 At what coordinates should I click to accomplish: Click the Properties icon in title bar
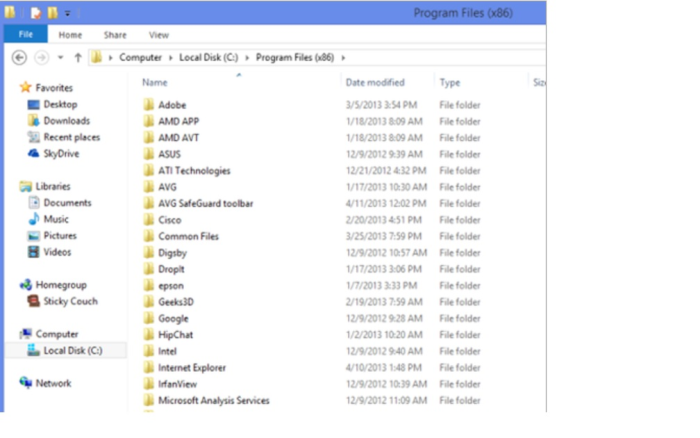(36, 13)
